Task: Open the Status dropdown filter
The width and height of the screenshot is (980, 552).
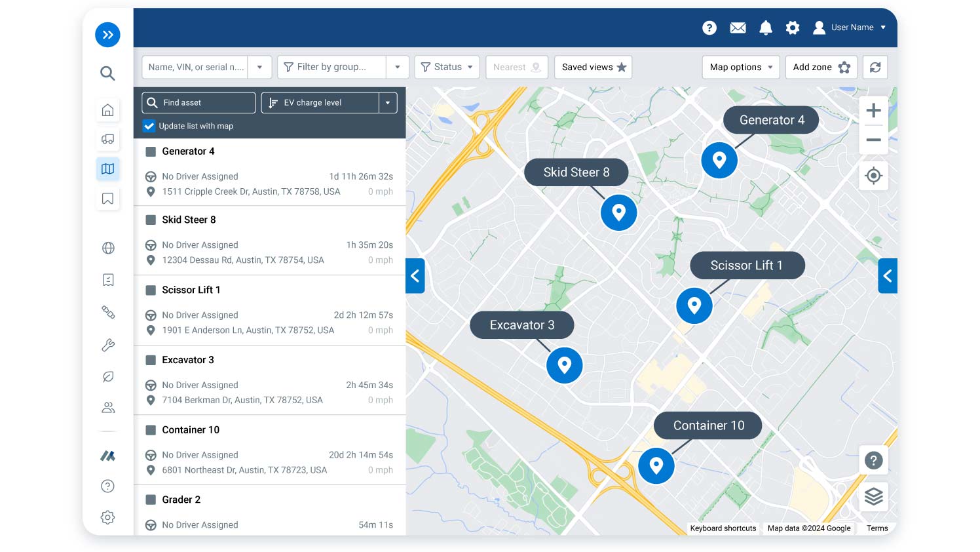Action: [x=447, y=67]
